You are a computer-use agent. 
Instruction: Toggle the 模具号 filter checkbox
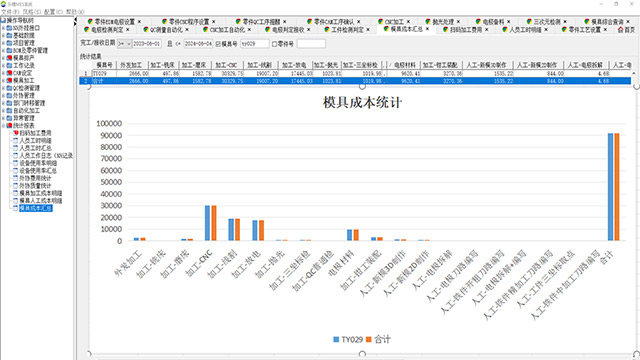(218, 44)
